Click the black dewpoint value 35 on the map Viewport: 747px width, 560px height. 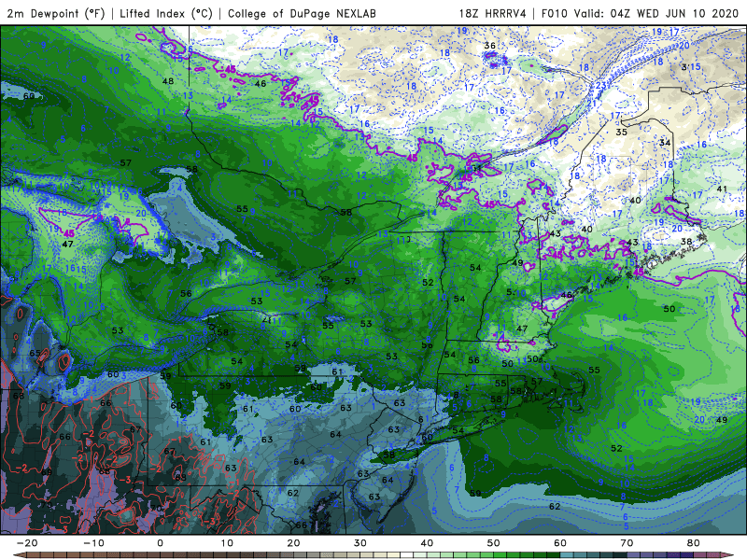pos(621,132)
